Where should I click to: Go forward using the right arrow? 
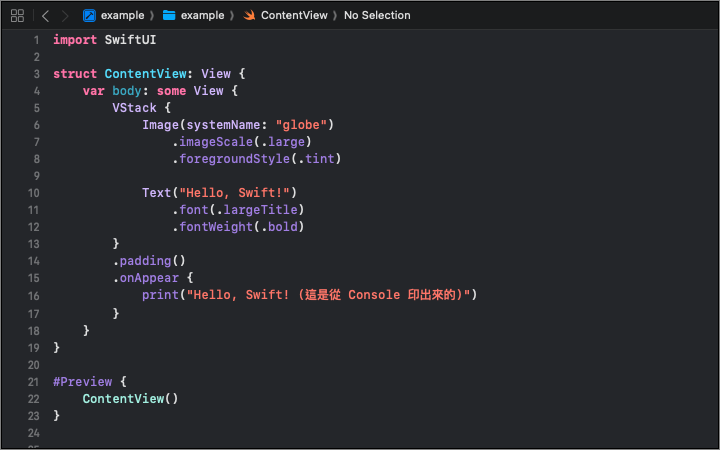point(65,15)
